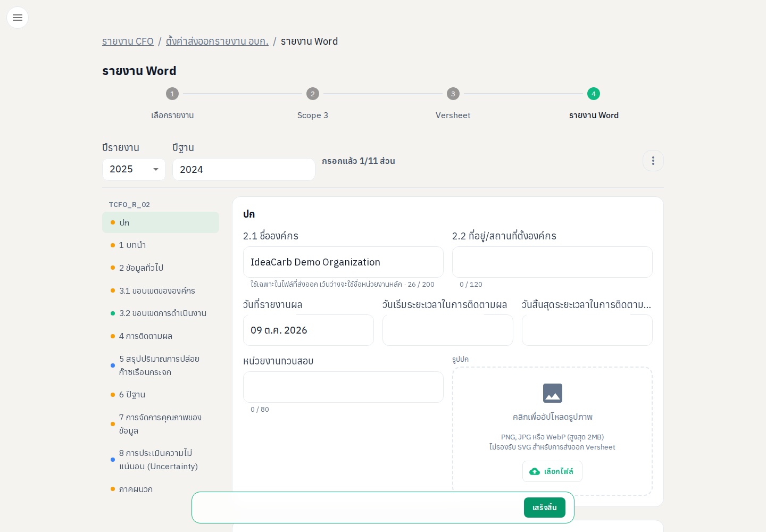Open section 2 ข้อมูลทั่วไป
Image resolution: width=766 pixels, height=532 pixels.
(x=161, y=268)
